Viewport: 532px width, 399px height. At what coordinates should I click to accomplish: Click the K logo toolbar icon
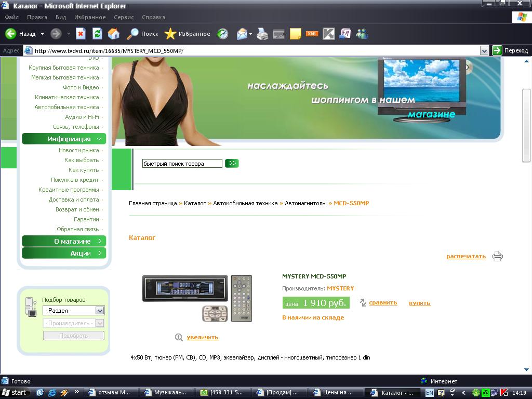[x=328, y=34]
